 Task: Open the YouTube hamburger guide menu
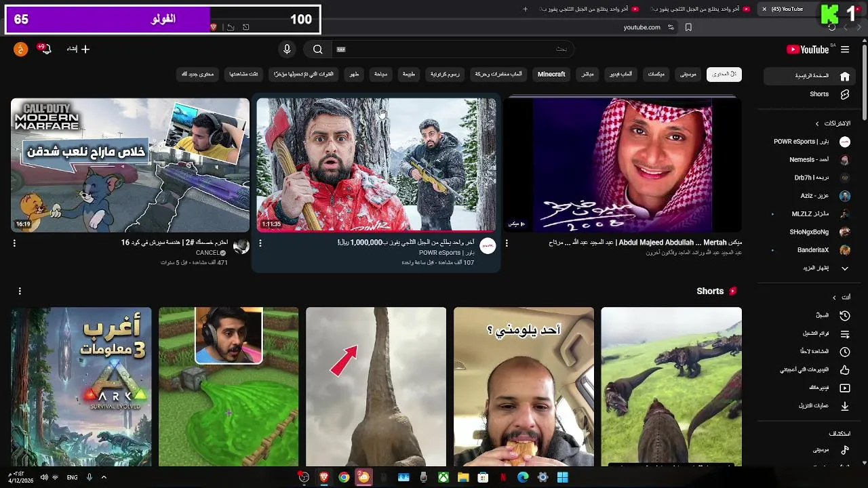(x=845, y=49)
